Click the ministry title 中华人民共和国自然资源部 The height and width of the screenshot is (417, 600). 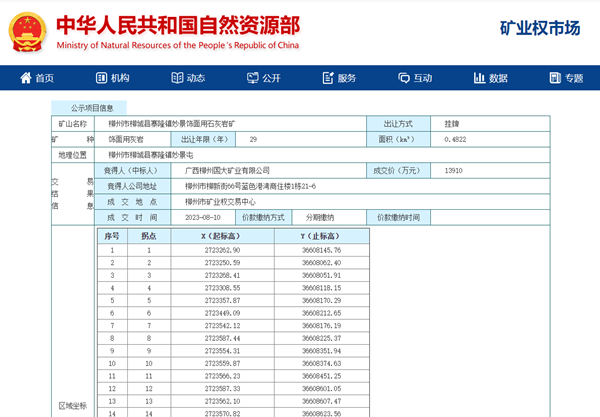(x=177, y=24)
